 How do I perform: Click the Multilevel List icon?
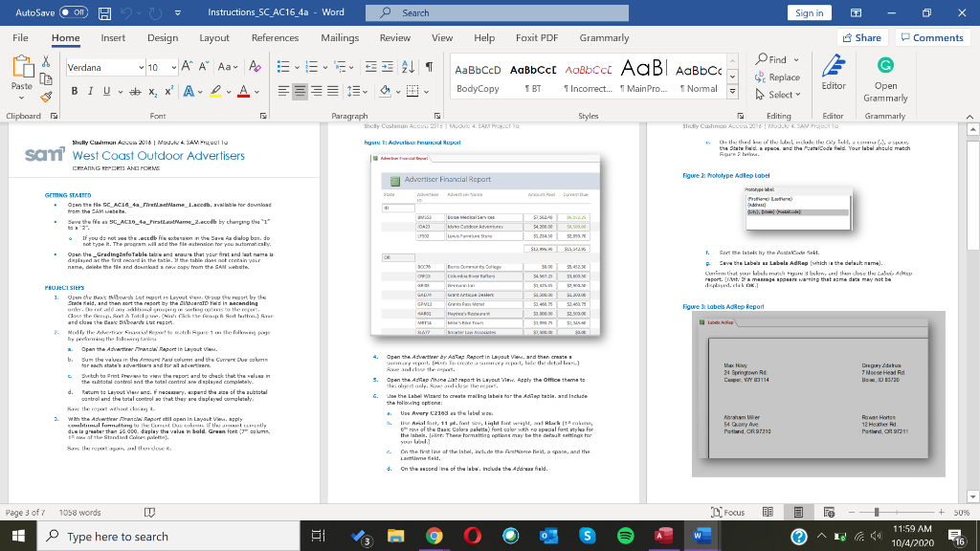tap(340, 67)
